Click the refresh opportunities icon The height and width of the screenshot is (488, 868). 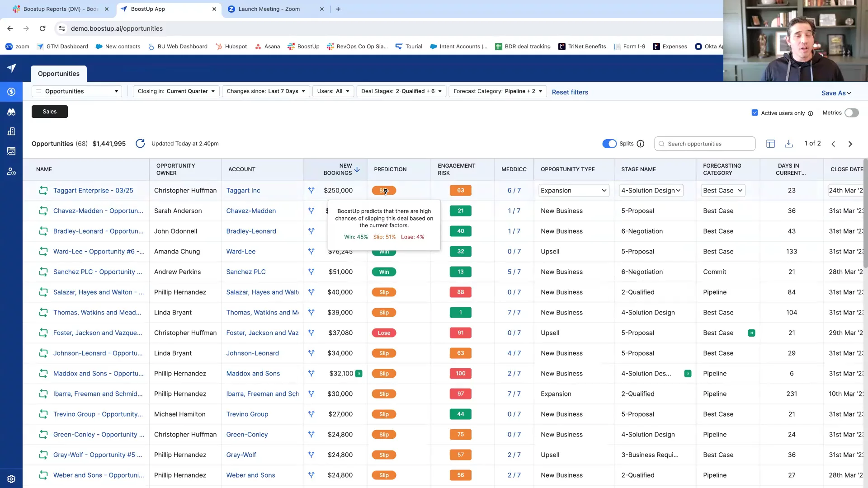[x=140, y=144]
